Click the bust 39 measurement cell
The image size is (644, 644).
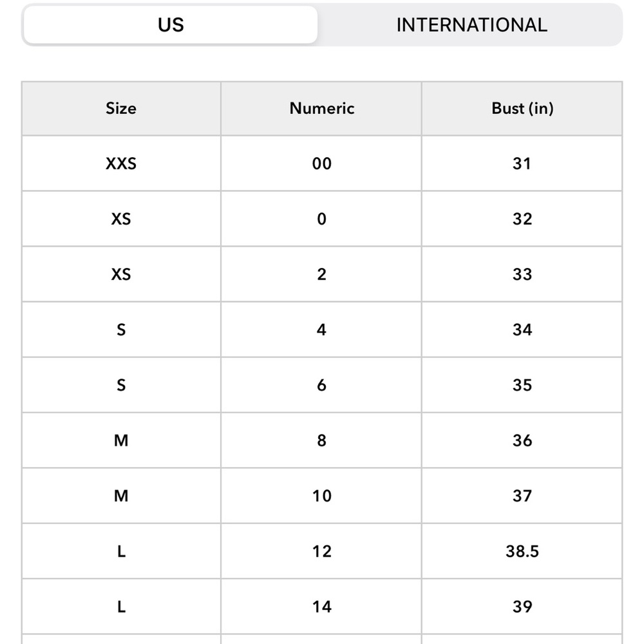coord(522,607)
